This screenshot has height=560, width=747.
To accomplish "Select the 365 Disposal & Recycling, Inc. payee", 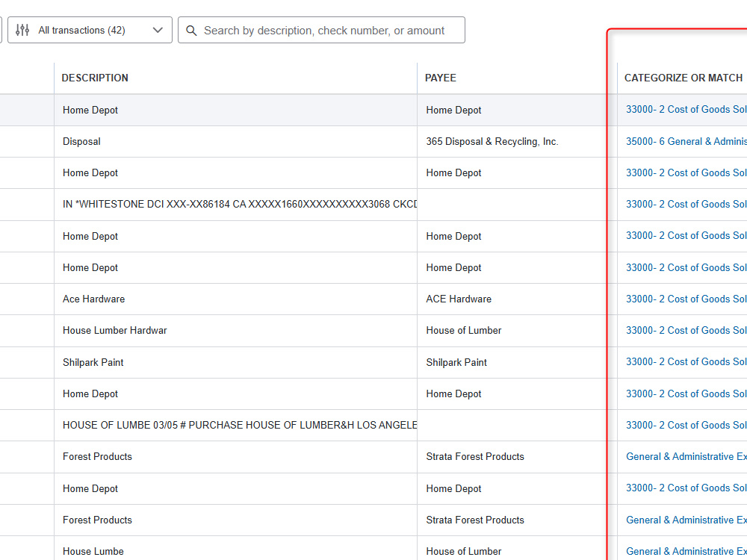I will pyautogui.click(x=492, y=141).
